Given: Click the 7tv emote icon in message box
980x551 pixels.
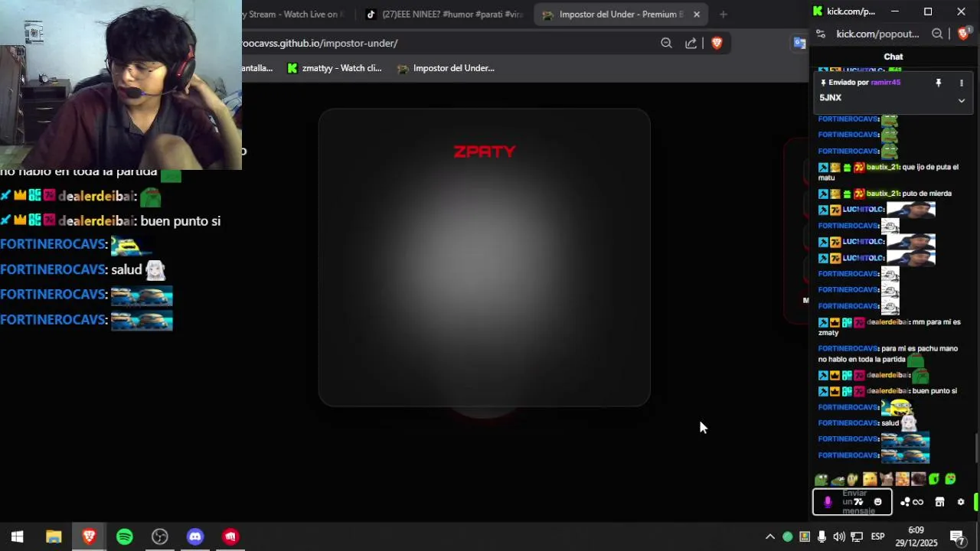Looking at the screenshot, I should pos(859,502).
